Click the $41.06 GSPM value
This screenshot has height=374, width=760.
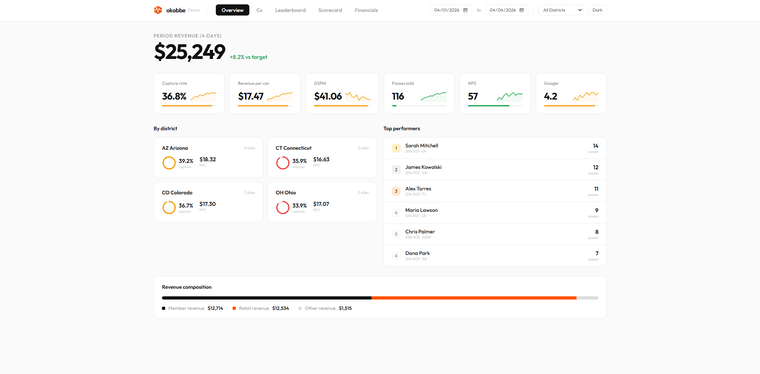point(328,96)
